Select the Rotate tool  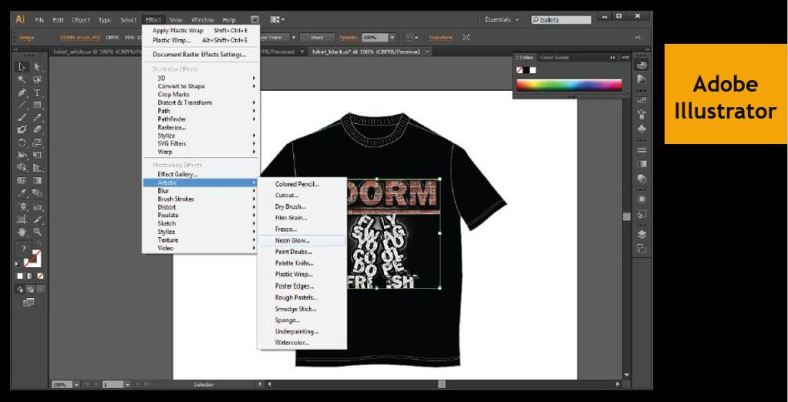coord(23,143)
